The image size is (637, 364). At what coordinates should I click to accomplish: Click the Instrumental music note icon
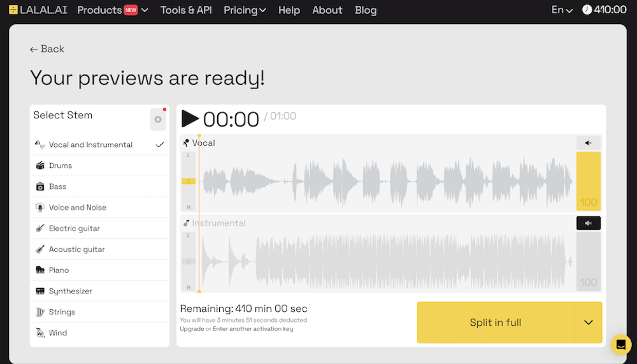(x=186, y=223)
